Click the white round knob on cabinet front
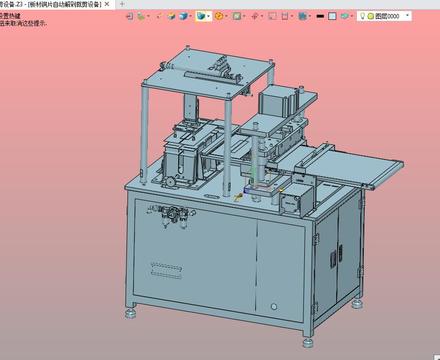This screenshot has height=360, width=440. tap(274, 307)
